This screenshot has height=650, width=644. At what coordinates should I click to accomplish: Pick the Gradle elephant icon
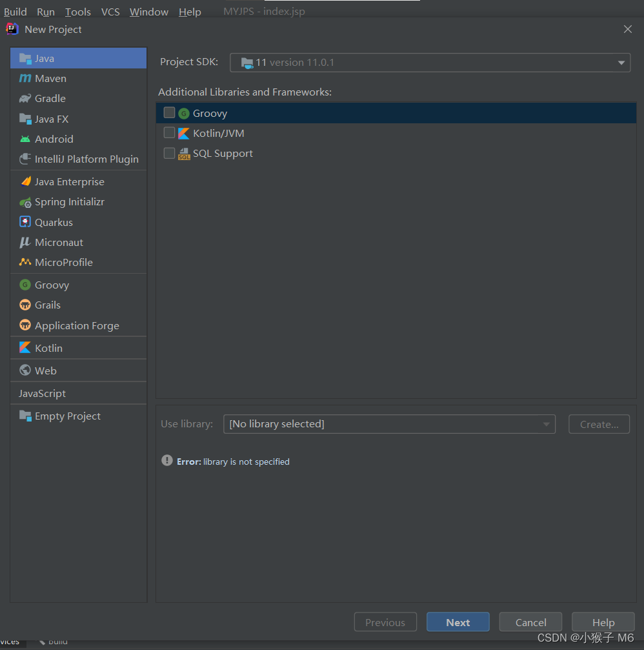(25, 99)
